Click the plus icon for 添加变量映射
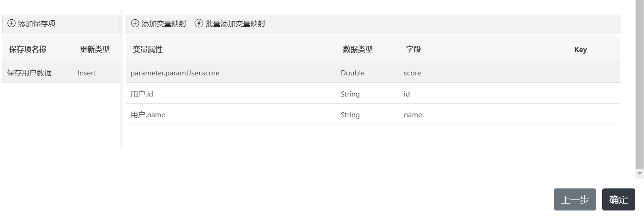Screen dimensions: 644x216 click(135, 23)
